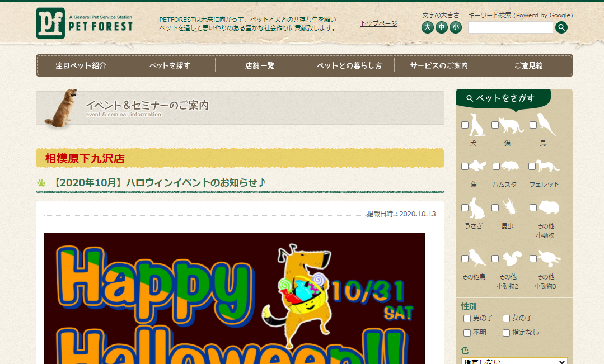Click the insect beetle icon
604x364 pixels.
pos(509,207)
